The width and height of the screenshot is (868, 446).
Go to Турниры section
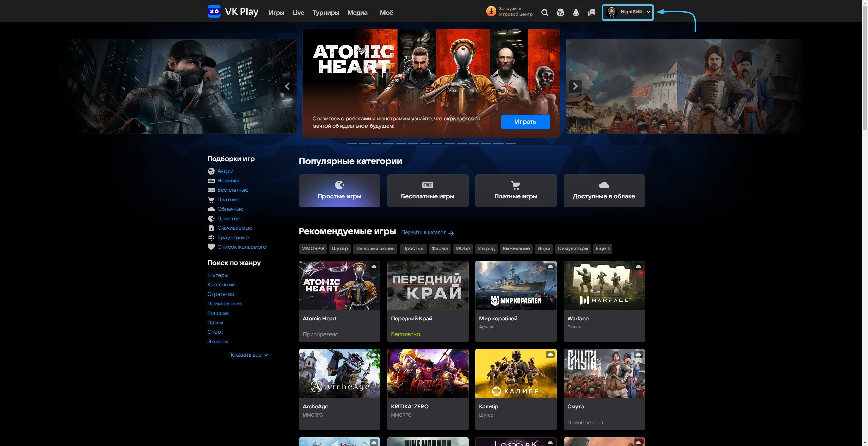click(x=326, y=13)
